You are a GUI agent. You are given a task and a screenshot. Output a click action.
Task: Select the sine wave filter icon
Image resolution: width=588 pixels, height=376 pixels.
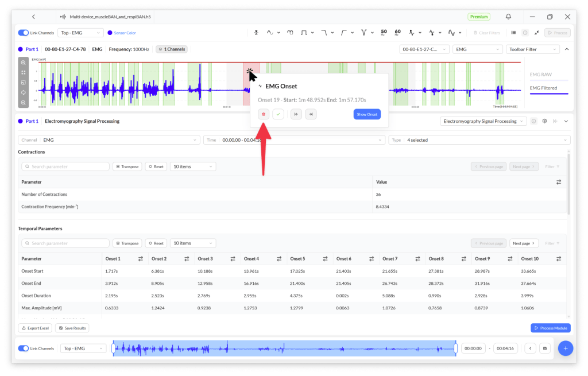pos(270,33)
